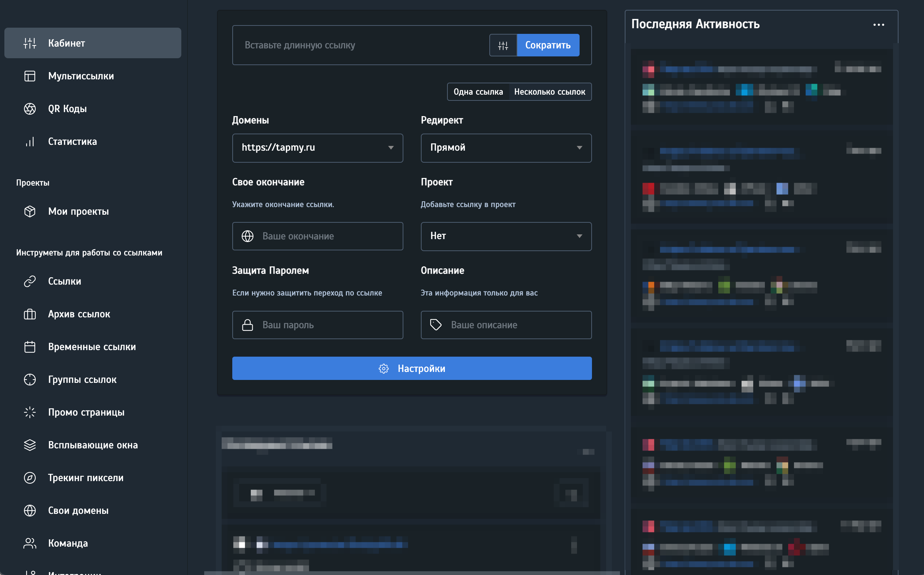Click the sliders options icon beside Сократить

503,45
